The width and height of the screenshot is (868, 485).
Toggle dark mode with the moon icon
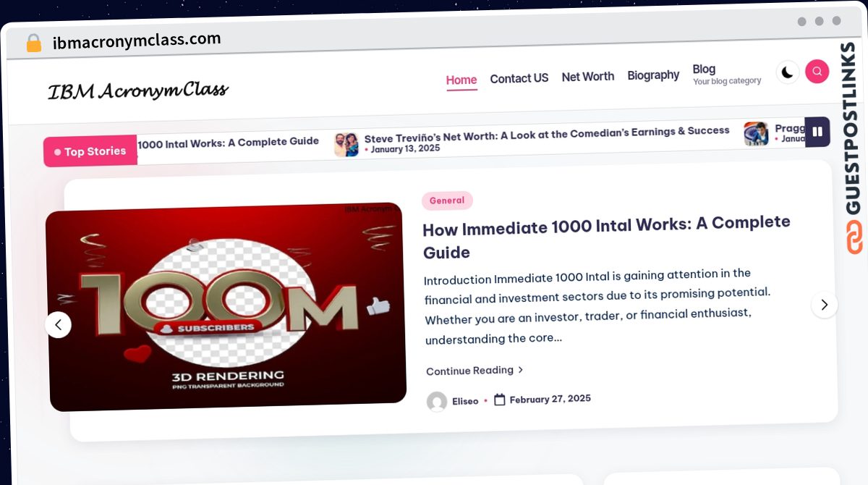click(788, 72)
